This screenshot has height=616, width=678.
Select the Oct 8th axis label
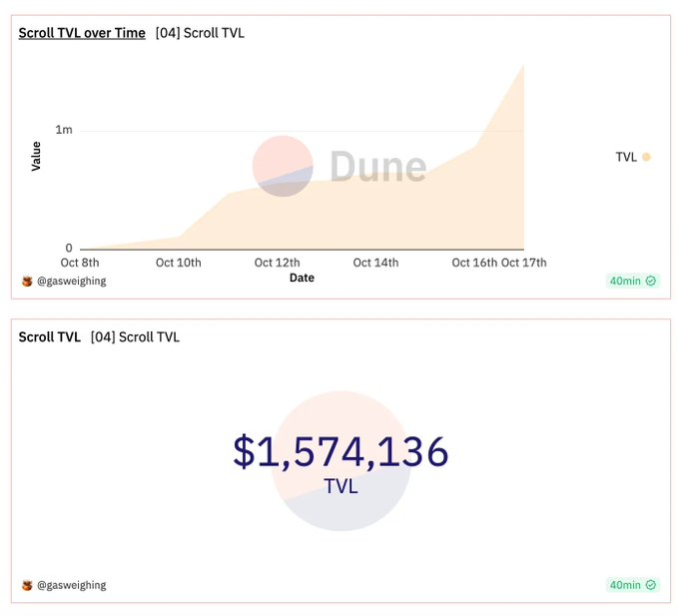pos(80,263)
